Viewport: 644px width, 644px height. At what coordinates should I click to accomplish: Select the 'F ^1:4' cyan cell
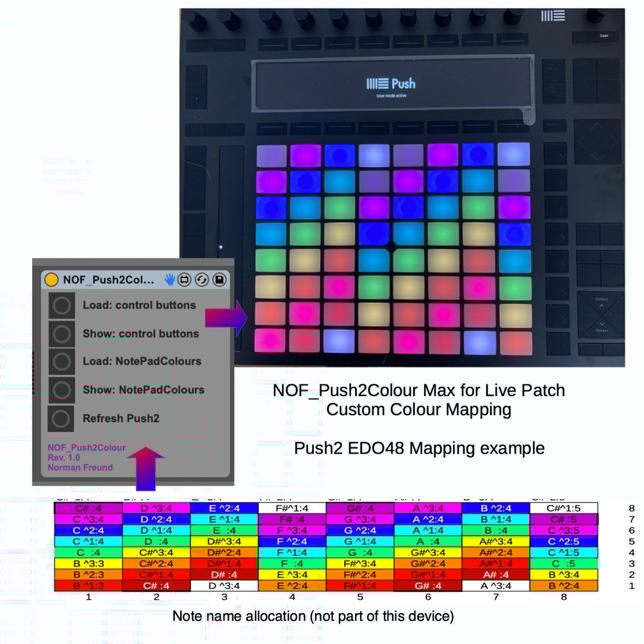click(292, 552)
